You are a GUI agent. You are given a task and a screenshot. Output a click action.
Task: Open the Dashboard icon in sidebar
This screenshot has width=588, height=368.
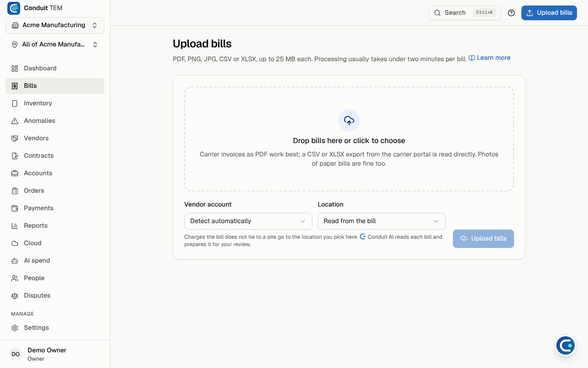pyautogui.click(x=15, y=68)
